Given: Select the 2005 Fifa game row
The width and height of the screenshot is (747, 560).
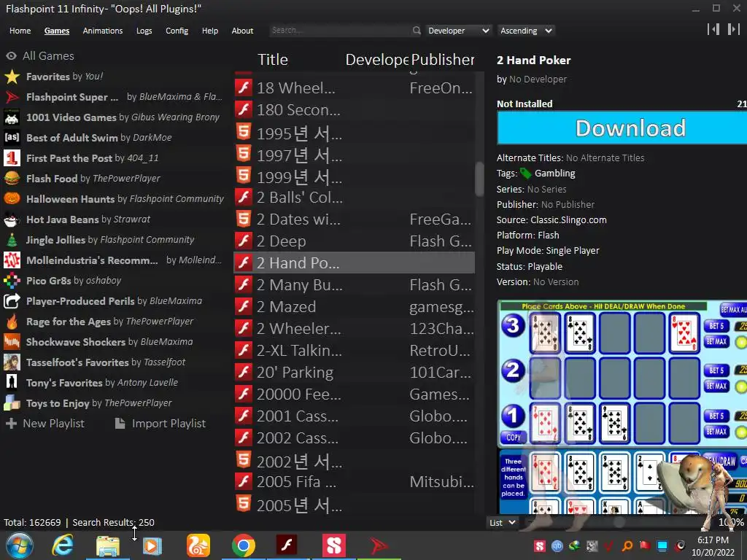Looking at the screenshot, I should pos(354,482).
